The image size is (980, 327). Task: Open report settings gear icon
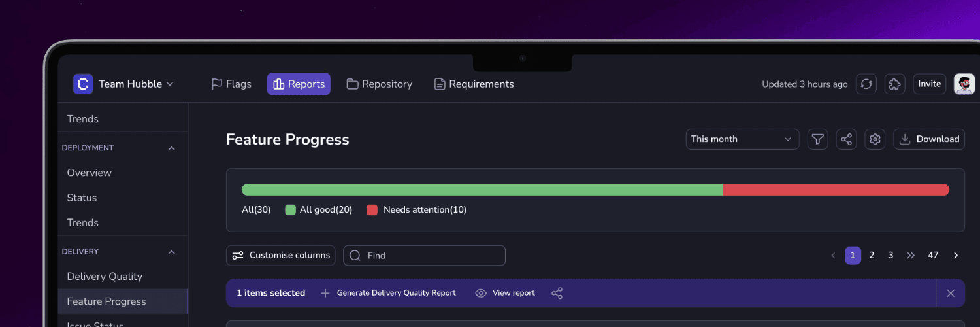click(x=875, y=139)
